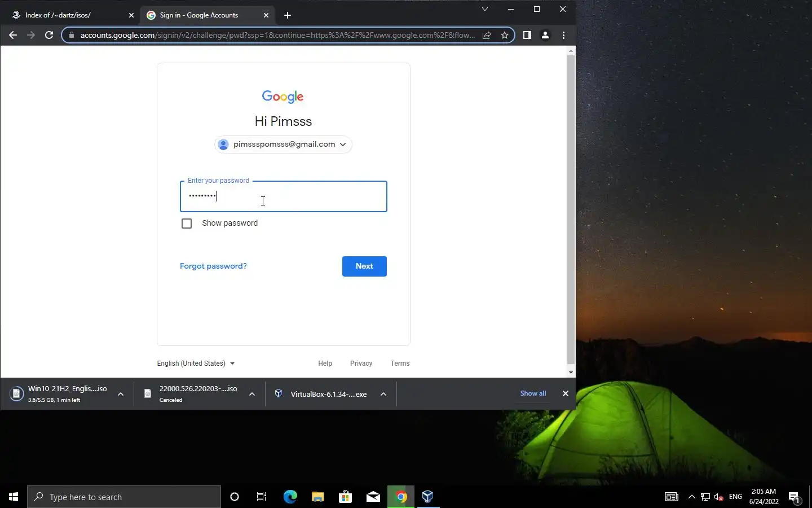This screenshot has height=508, width=812.
Task: Close the Sign in - Google Accounts tab
Action: click(266, 15)
